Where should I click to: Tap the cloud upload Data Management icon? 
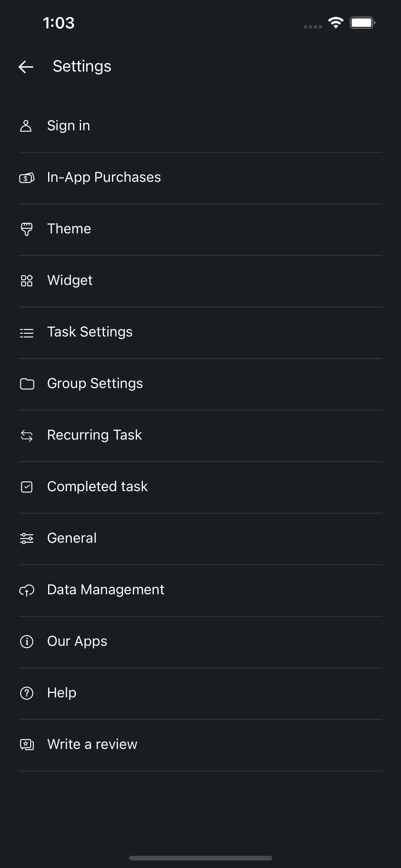pos(27,590)
